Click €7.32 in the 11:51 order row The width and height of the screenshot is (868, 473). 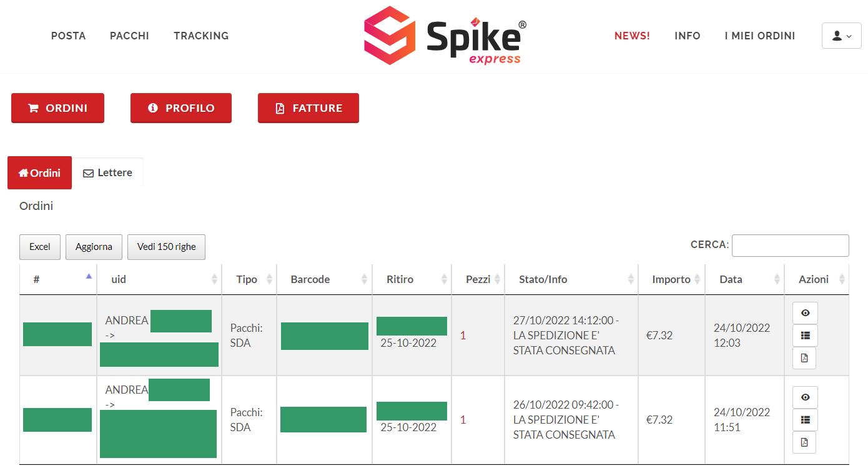(659, 420)
